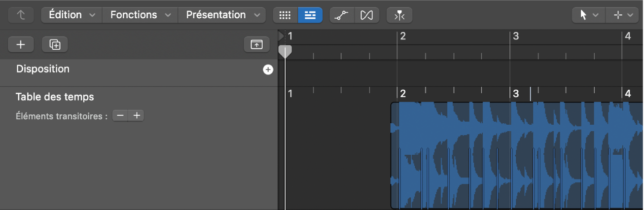
Task: Click the Flex bowtie icon
Action: (x=366, y=15)
